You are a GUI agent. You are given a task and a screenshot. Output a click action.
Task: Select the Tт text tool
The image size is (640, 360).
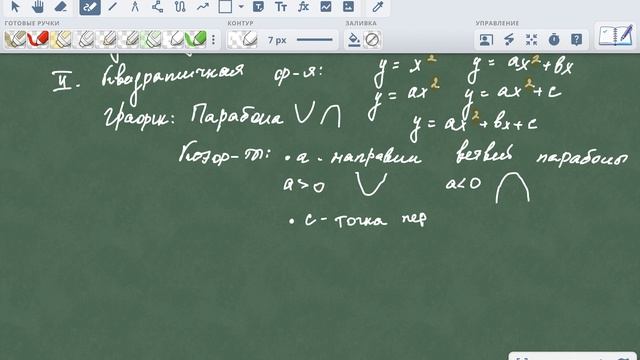(281, 7)
